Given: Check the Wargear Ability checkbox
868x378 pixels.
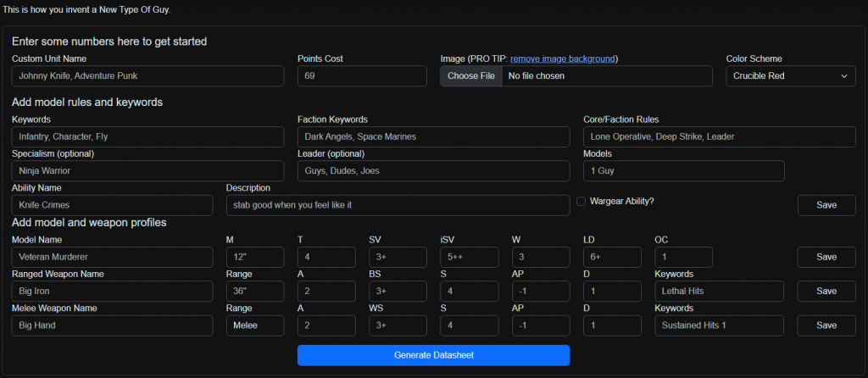Looking at the screenshot, I should (x=581, y=202).
